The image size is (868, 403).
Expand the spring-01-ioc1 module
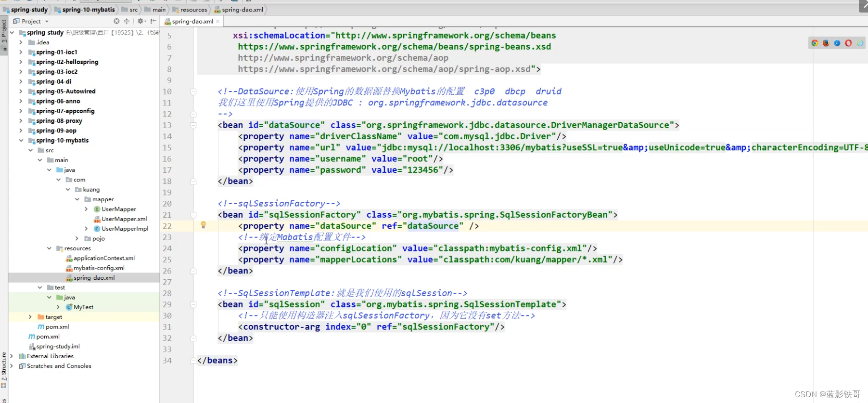21,52
